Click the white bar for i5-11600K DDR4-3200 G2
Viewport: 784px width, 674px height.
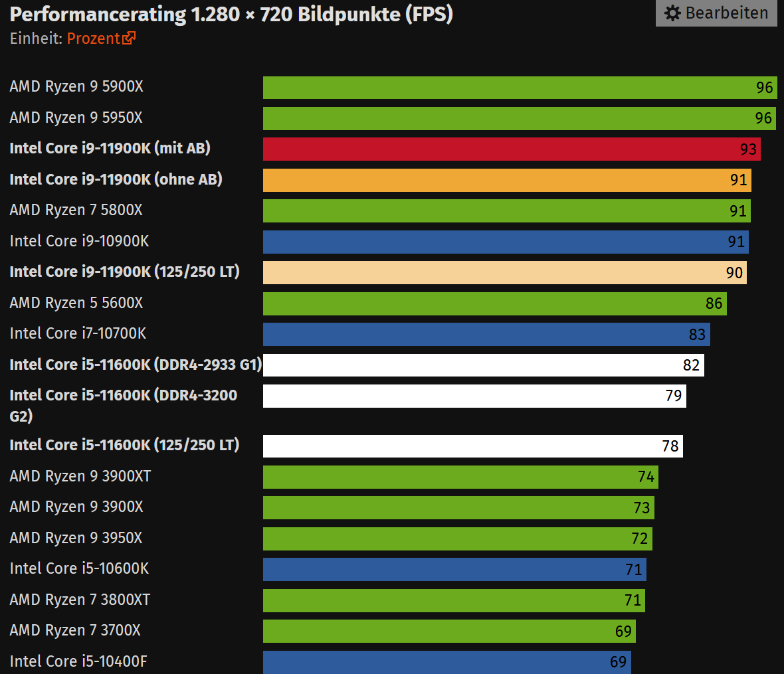[474, 396]
